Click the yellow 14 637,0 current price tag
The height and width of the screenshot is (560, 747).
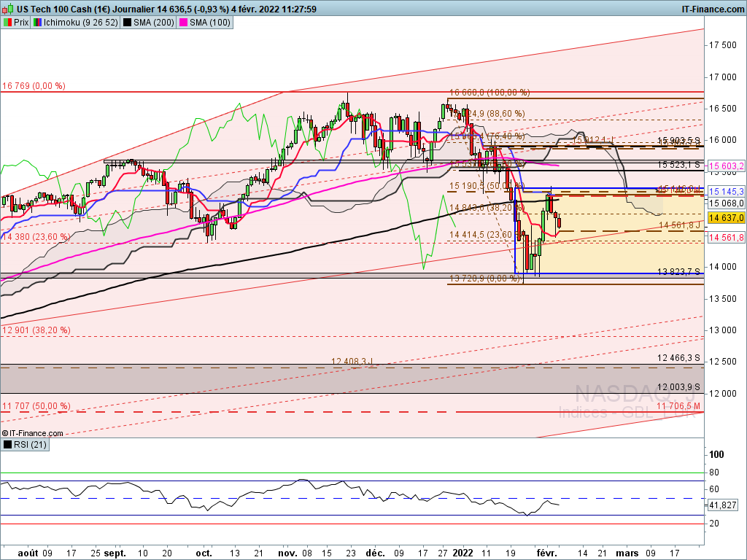click(725, 217)
